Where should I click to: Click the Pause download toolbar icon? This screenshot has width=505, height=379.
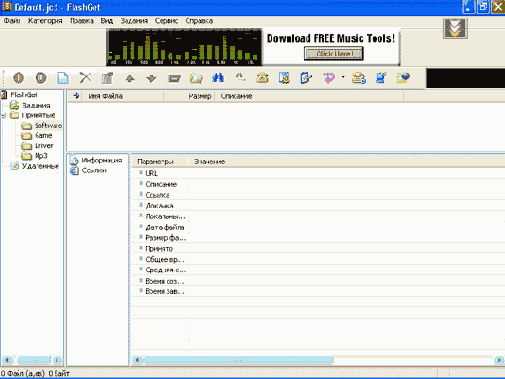41,78
